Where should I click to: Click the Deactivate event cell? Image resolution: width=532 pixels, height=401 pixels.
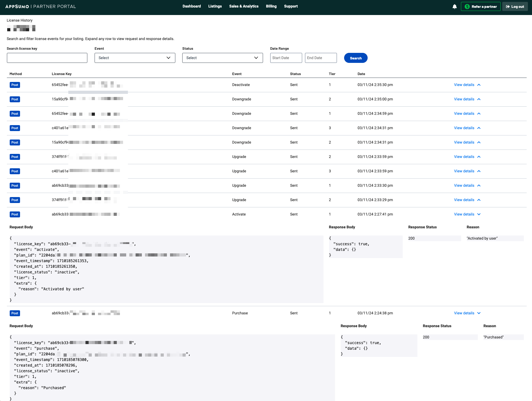coord(241,85)
